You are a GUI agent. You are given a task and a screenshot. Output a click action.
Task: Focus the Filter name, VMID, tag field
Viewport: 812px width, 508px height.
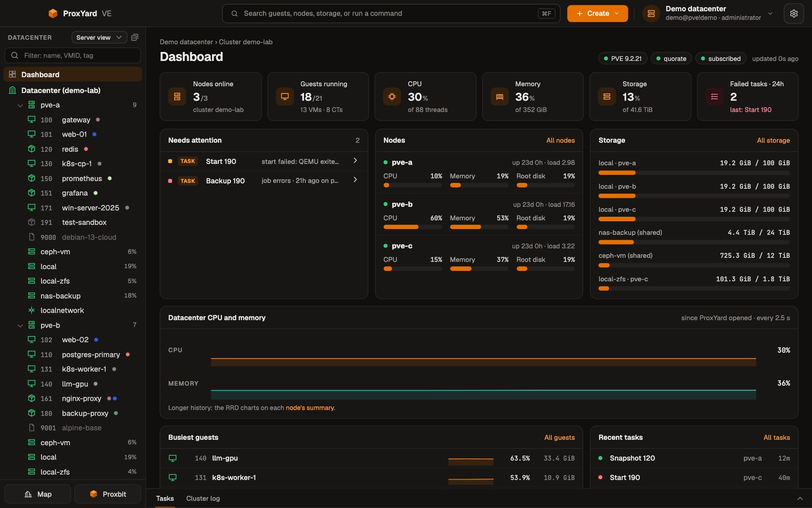pos(73,56)
